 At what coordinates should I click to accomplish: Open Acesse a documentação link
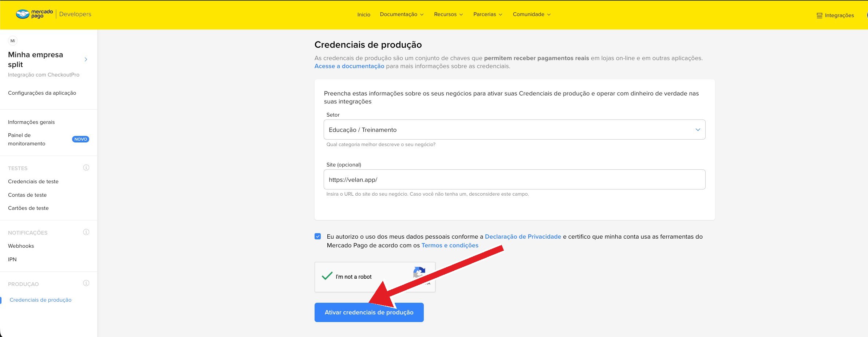(349, 66)
